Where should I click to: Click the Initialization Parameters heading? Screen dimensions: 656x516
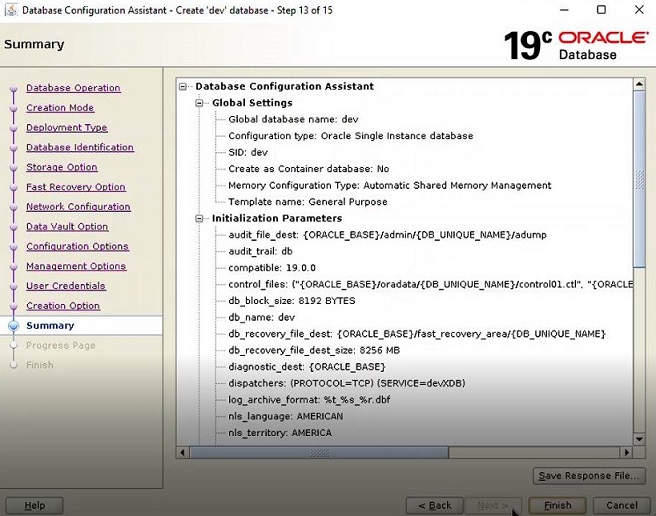pyautogui.click(x=277, y=218)
